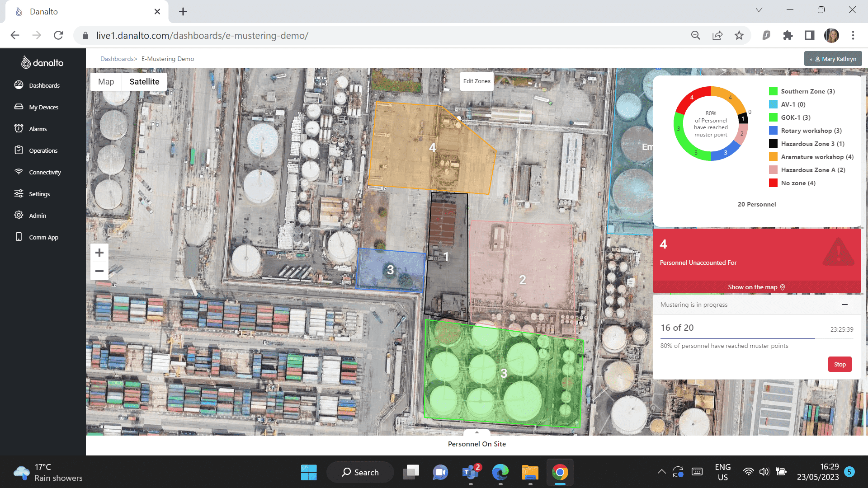Switch map view to Satellite

tap(144, 82)
